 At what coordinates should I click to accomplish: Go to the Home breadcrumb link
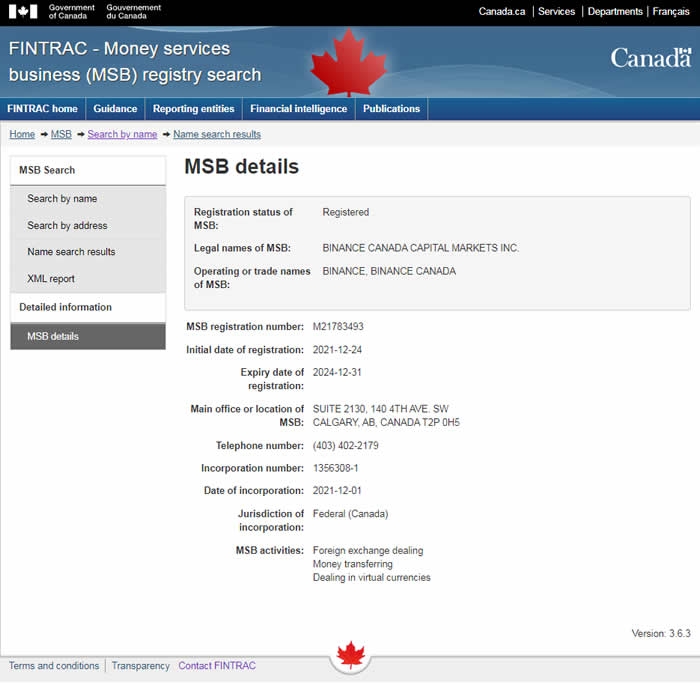click(x=22, y=134)
